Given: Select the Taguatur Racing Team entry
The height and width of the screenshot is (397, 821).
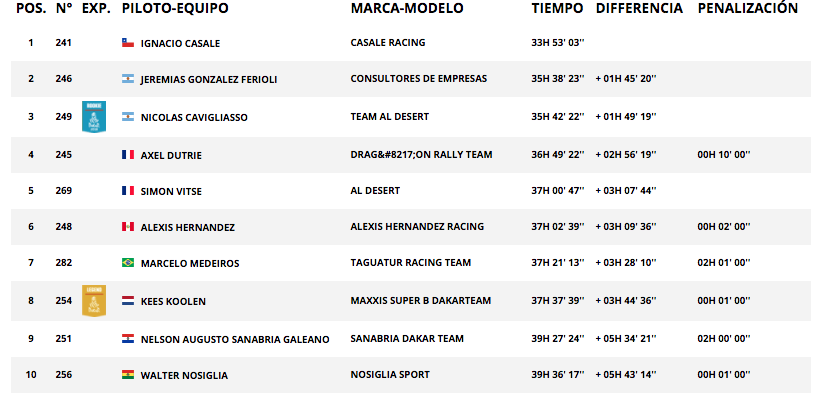Looking at the screenshot, I should [410, 262].
